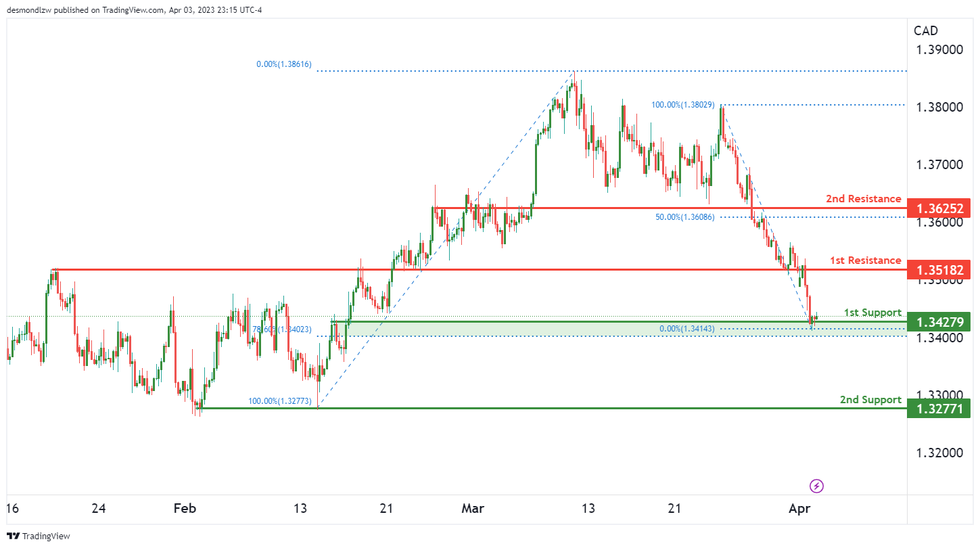Screen dimensions: 980x548
Task: Click the "1st Resistance" label
Action: [x=866, y=260]
